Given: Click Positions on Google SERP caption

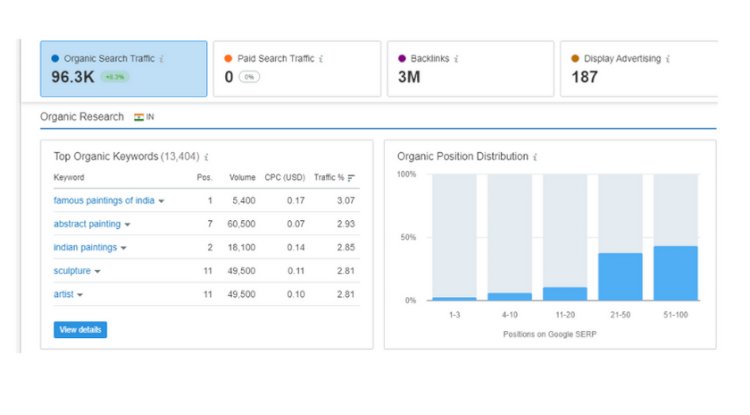Looking at the screenshot, I should click(x=550, y=334).
